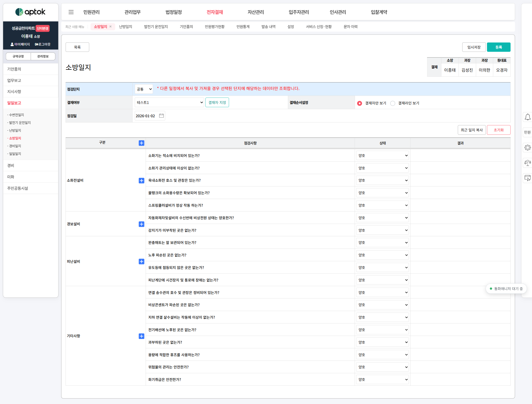Open the 전자결재 top menu
The height and width of the screenshot is (404, 532).
point(215,12)
